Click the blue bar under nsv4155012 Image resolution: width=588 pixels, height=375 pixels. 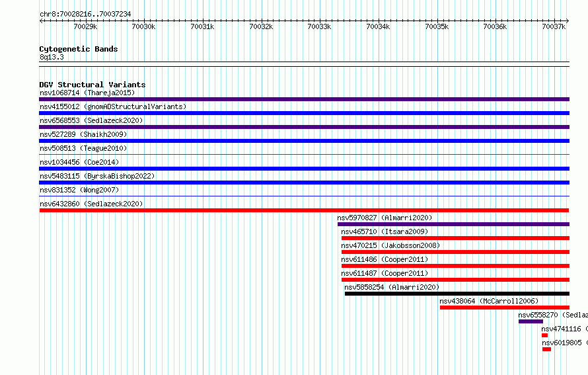(x=304, y=113)
